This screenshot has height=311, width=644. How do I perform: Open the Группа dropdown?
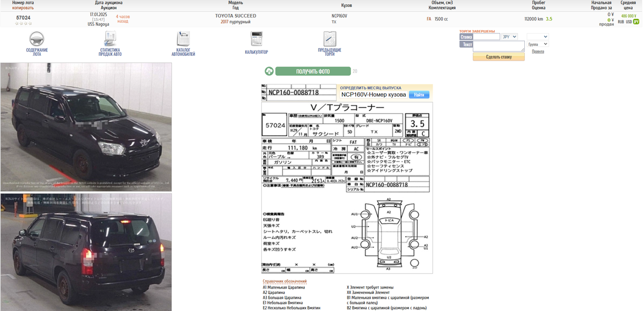click(x=538, y=44)
